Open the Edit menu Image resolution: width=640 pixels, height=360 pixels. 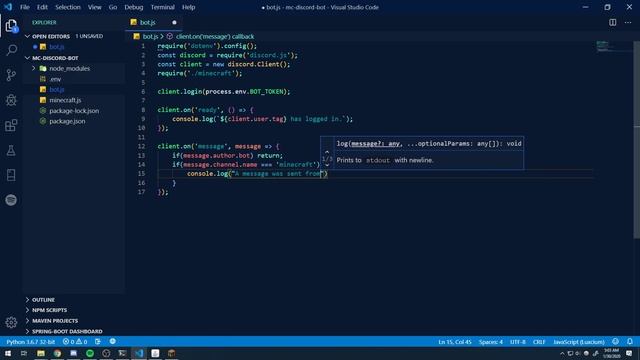click(42, 7)
